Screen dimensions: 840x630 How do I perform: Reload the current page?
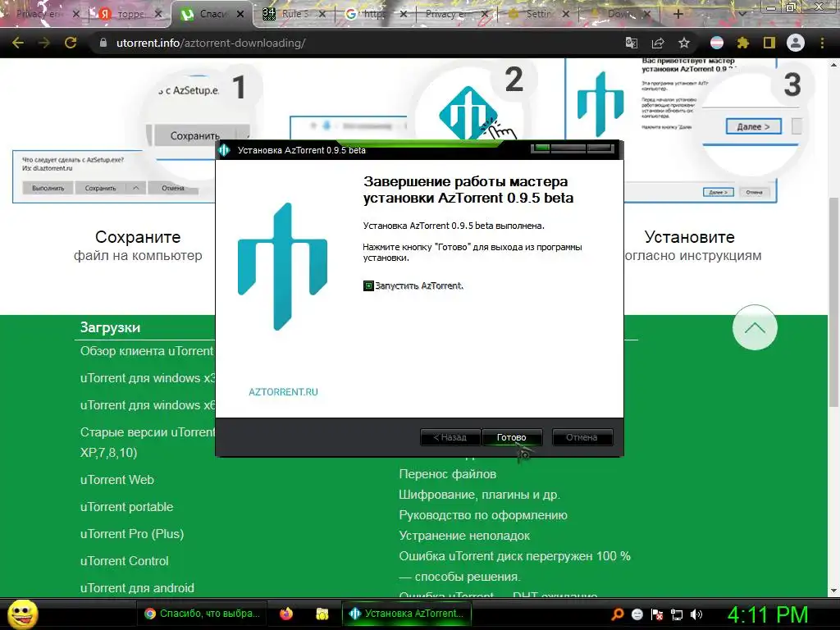(x=71, y=43)
